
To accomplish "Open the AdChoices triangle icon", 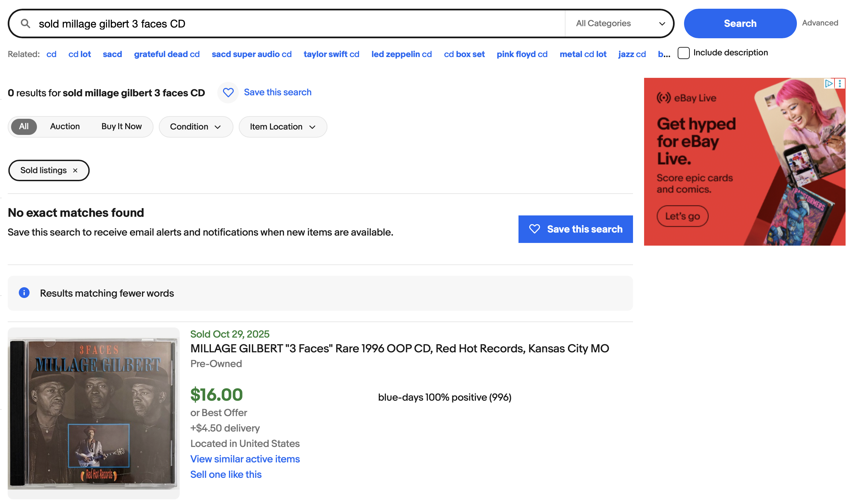I will coord(829,84).
